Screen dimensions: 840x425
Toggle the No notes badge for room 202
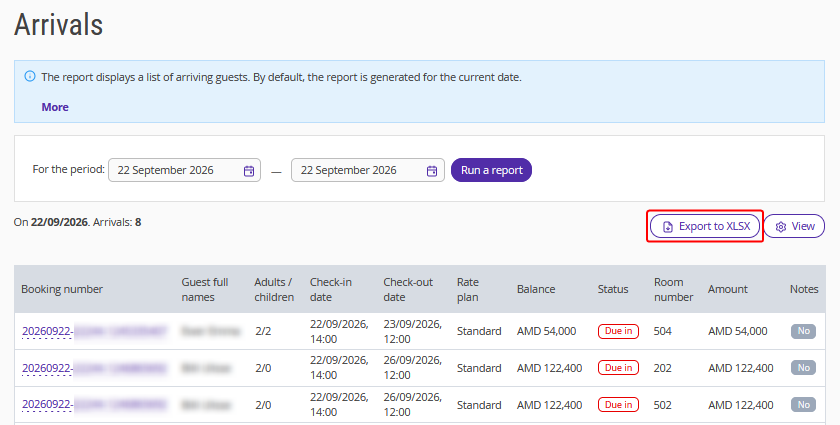[x=804, y=368]
